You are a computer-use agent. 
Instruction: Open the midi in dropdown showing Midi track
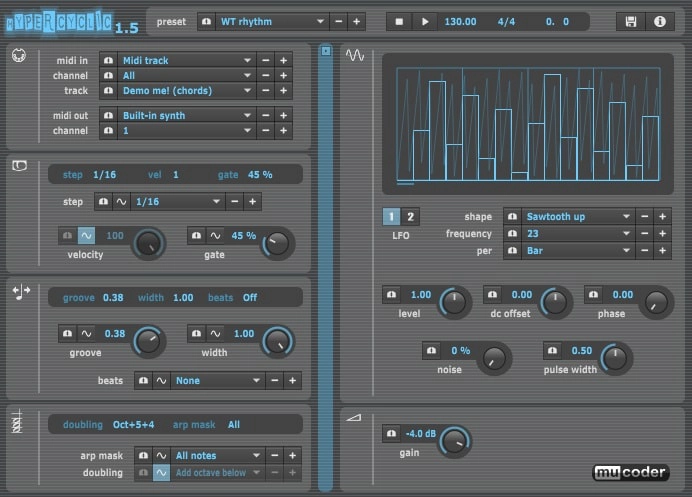click(x=187, y=60)
